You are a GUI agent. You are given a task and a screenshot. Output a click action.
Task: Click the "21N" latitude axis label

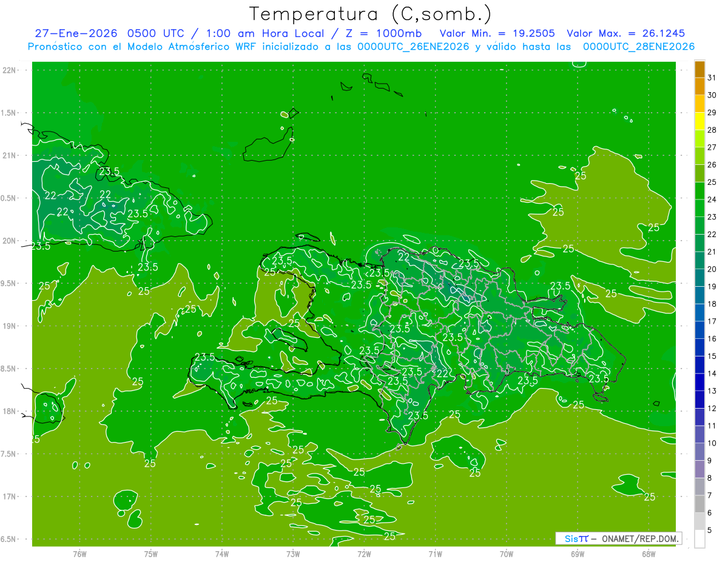point(9,155)
